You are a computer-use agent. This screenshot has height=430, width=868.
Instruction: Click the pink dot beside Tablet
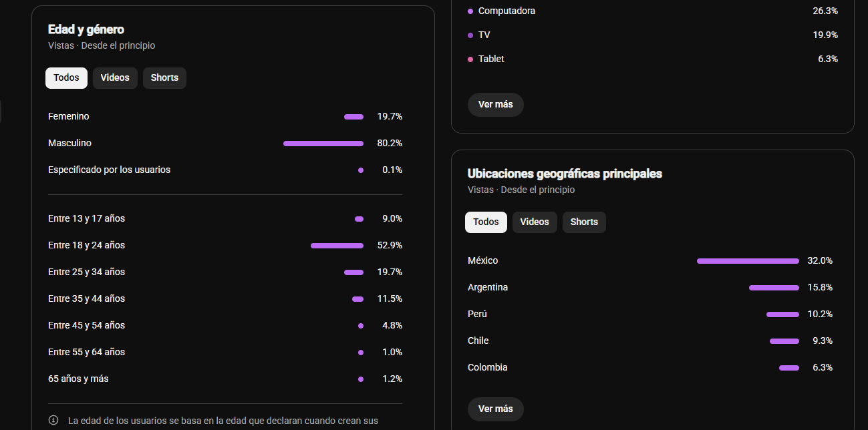coord(470,59)
